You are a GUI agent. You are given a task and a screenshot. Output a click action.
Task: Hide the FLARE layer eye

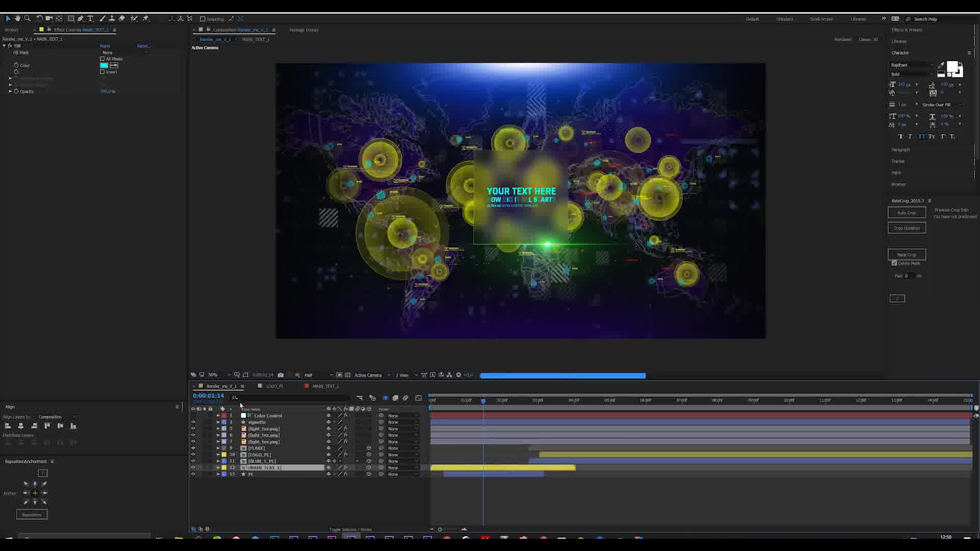click(193, 448)
